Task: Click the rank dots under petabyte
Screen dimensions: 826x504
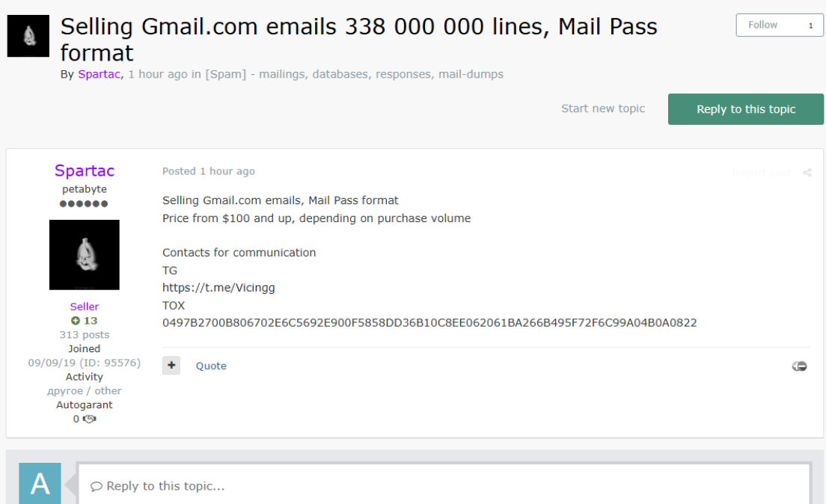Action: point(84,203)
